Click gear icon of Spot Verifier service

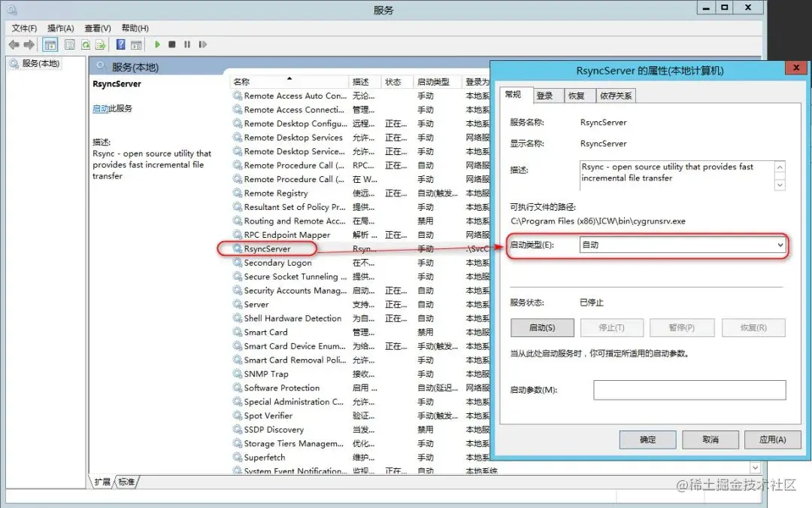[x=237, y=415]
